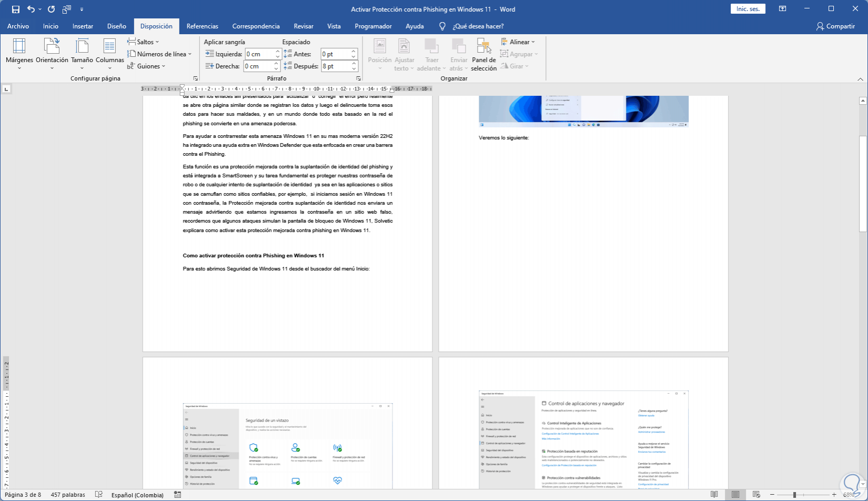The height and width of the screenshot is (501, 868).
Task: Switch to the Revisar tab
Action: tap(304, 26)
